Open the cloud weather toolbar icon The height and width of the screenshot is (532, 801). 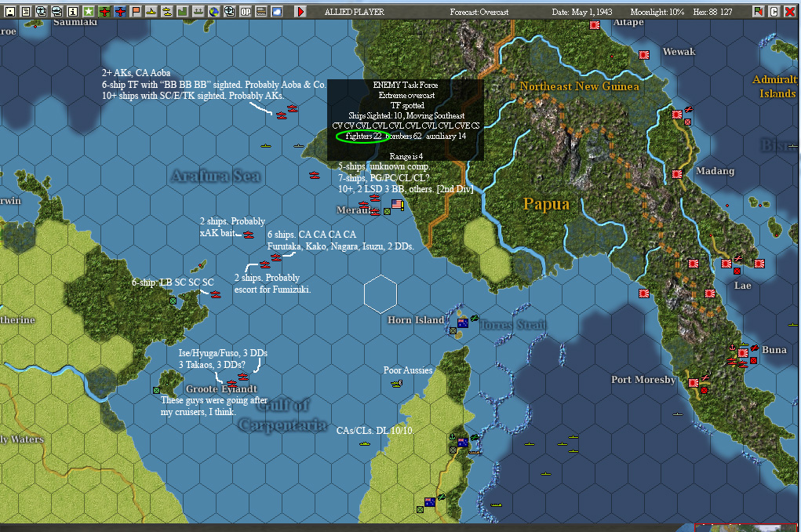point(277,11)
